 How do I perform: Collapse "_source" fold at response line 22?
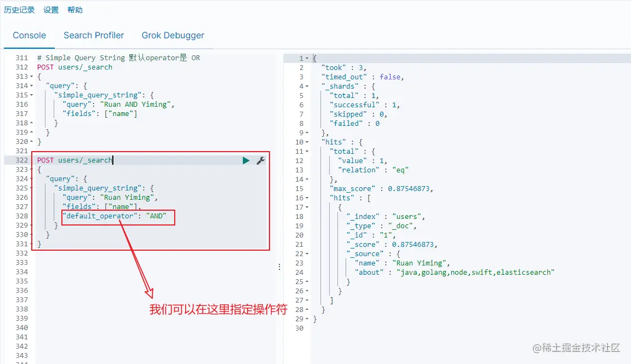point(307,254)
